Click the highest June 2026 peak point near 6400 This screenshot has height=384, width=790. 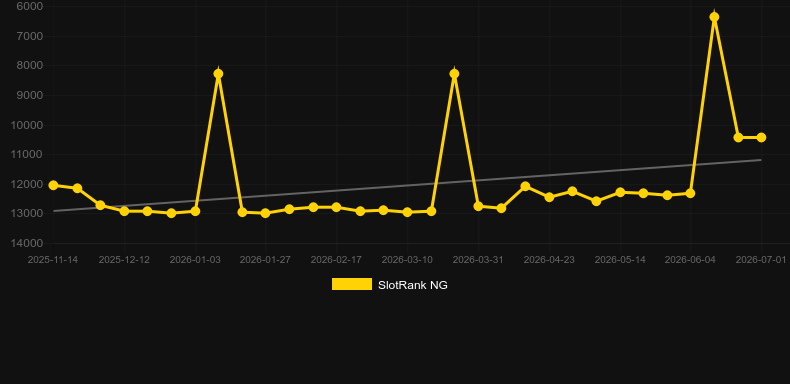click(714, 17)
